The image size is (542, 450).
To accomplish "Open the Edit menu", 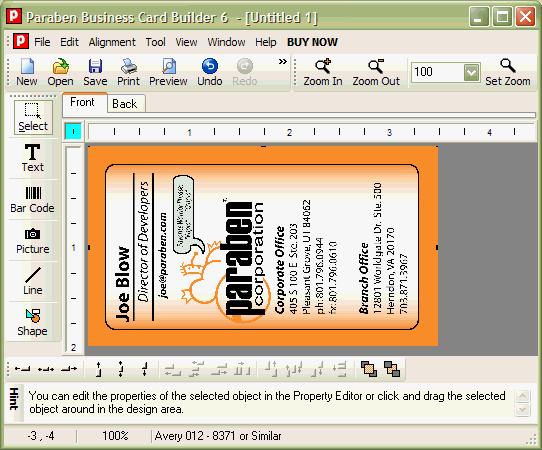I will 69,42.
